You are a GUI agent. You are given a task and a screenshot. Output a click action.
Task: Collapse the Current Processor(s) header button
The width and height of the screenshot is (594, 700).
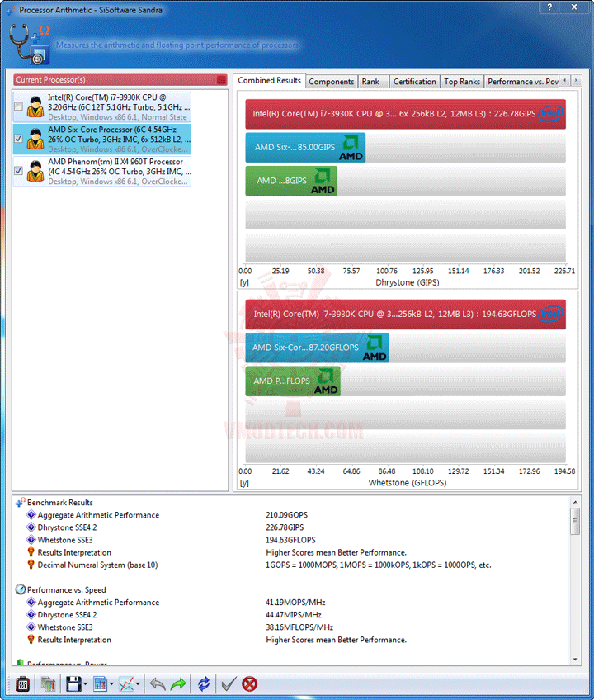click(x=221, y=80)
